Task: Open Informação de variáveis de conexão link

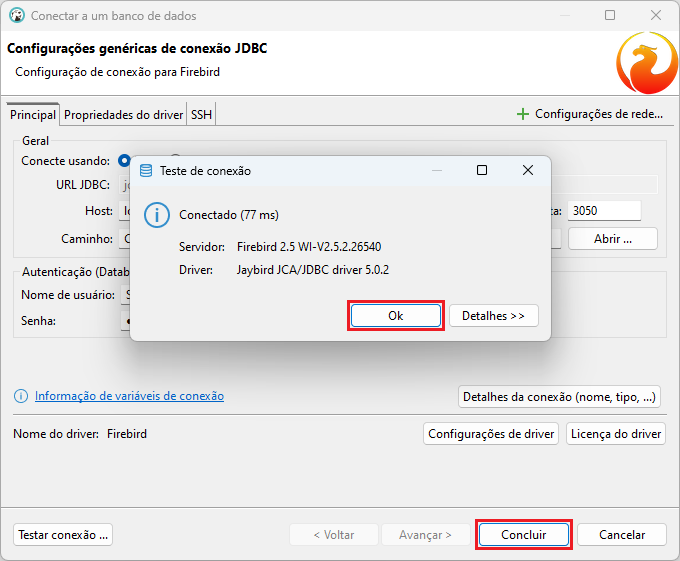Action: pyautogui.click(x=129, y=396)
